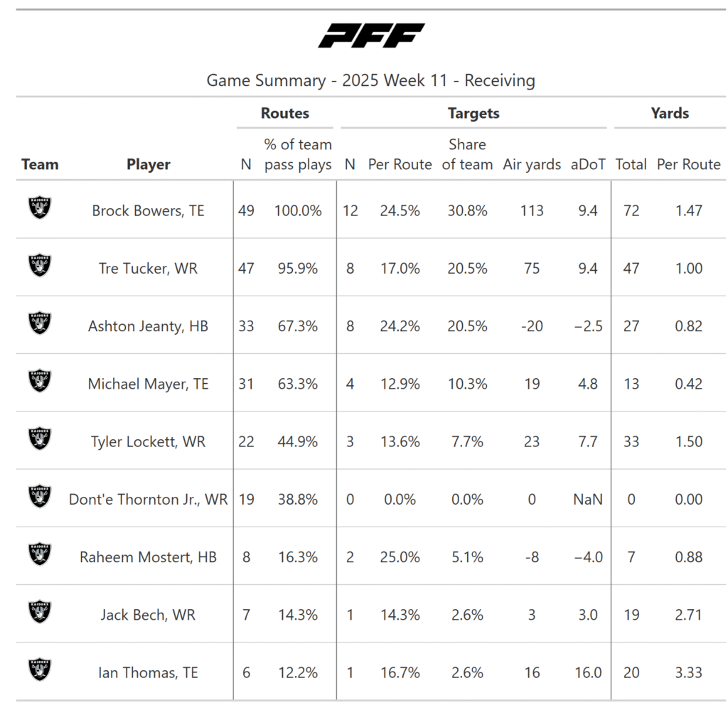Select the Air yards column header
This screenshot has height=710, width=728.
pyautogui.click(x=532, y=164)
